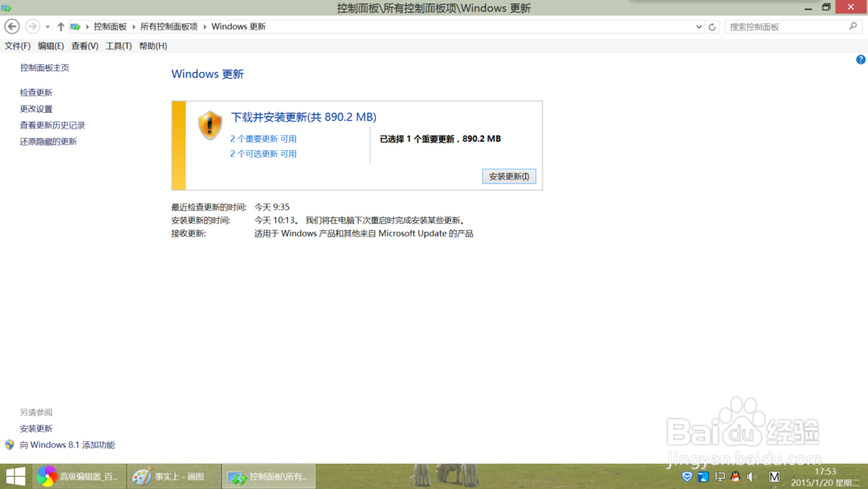This screenshot has width=868, height=489.
Task: Open the 帮助(H) menu
Action: pos(154,46)
